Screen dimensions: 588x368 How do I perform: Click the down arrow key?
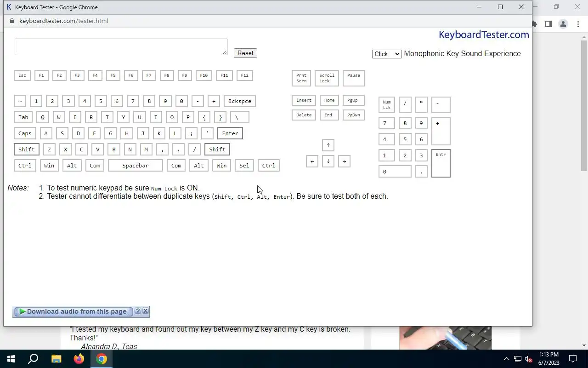pyautogui.click(x=328, y=161)
